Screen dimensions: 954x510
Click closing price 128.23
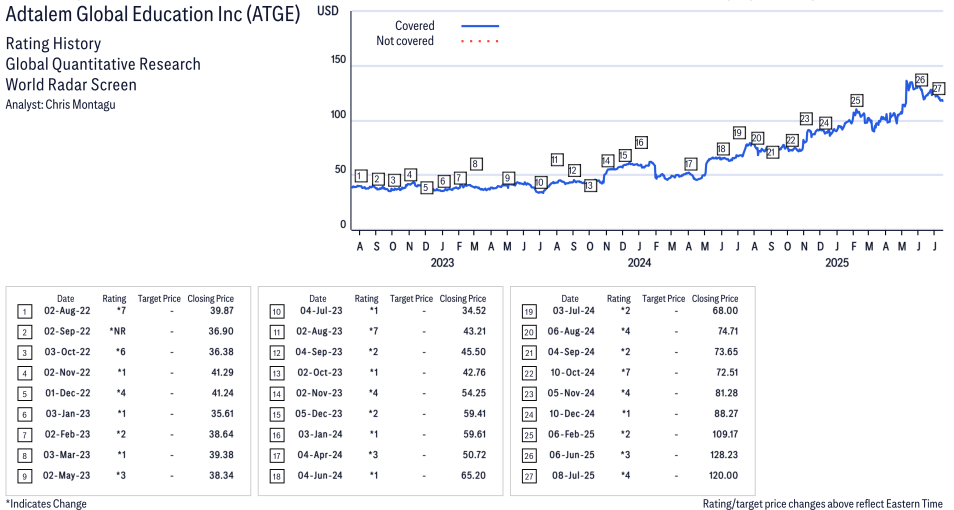(724, 455)
